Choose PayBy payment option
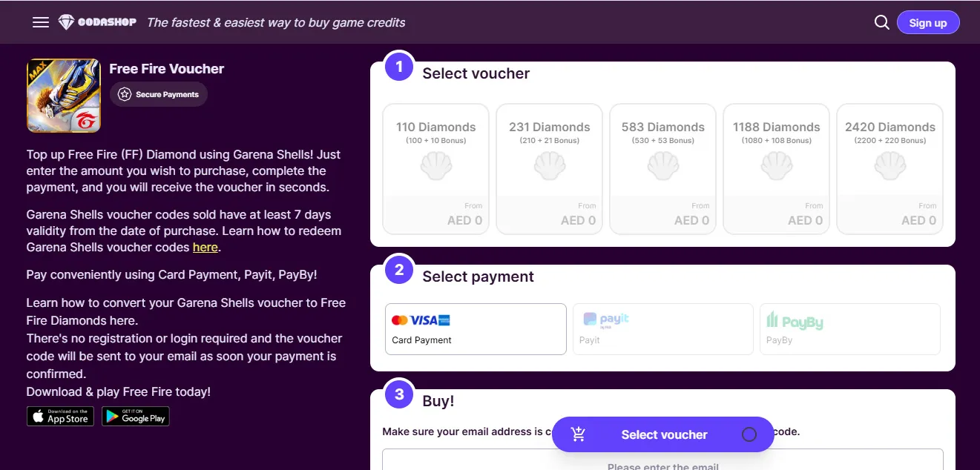The image size is (980, 470). pyautogui.click(x=849, y=329)
